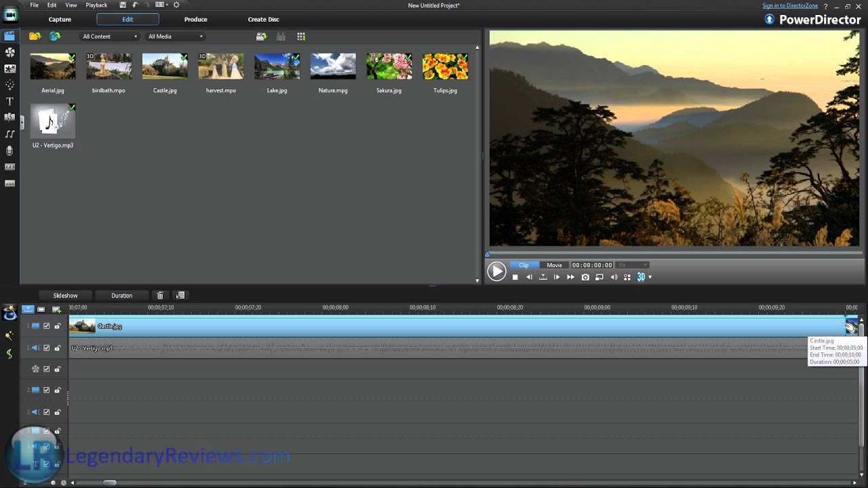Lock video track 2
868x488 pixels.
(x=58, y=390)
